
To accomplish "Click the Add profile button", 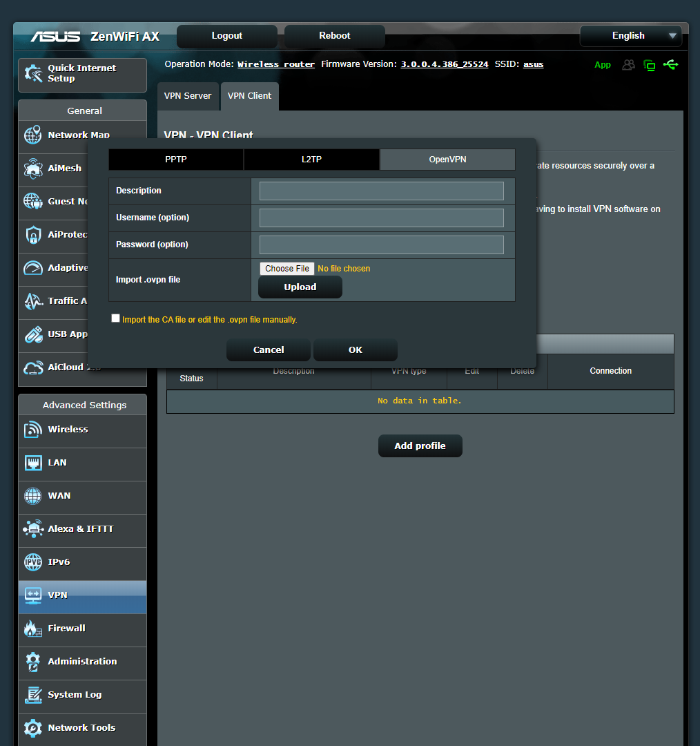I will click(x=420, y=446).
